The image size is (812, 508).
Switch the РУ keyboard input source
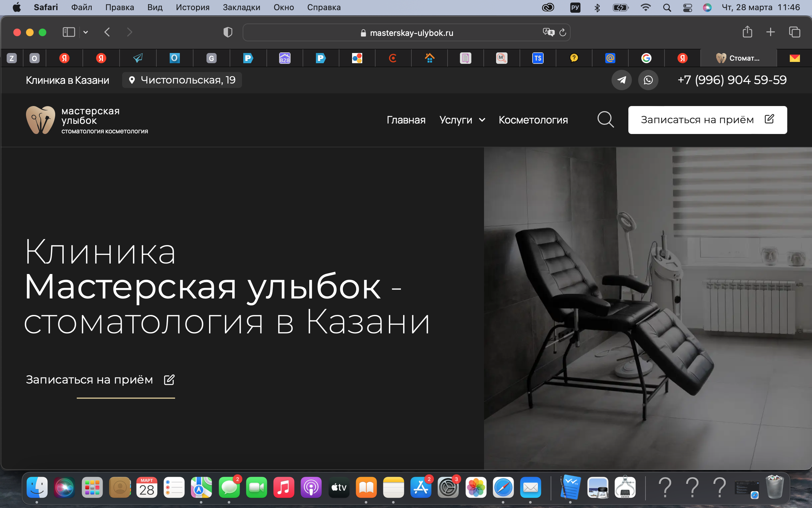tap(575, 7)
